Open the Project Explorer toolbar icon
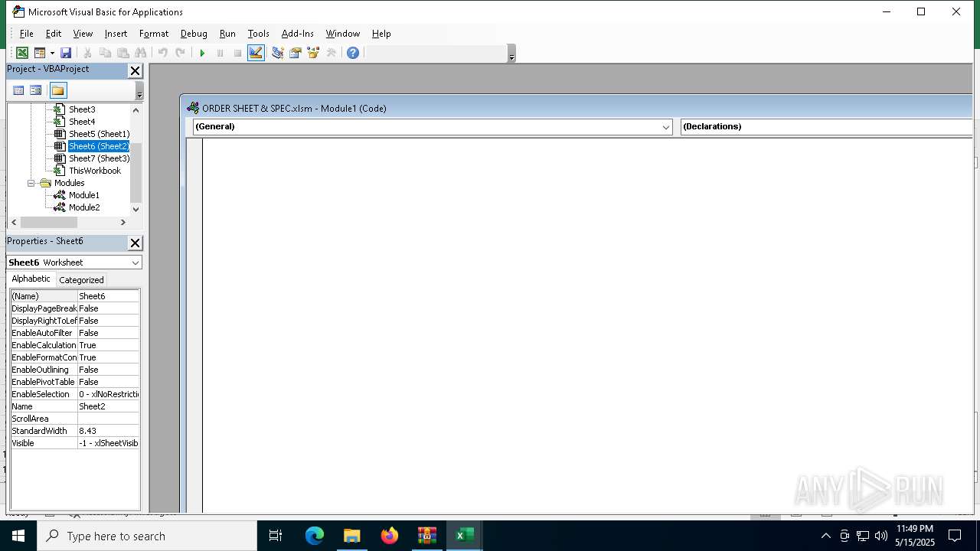This screenshot has width=980, height=551. (277, 53)
